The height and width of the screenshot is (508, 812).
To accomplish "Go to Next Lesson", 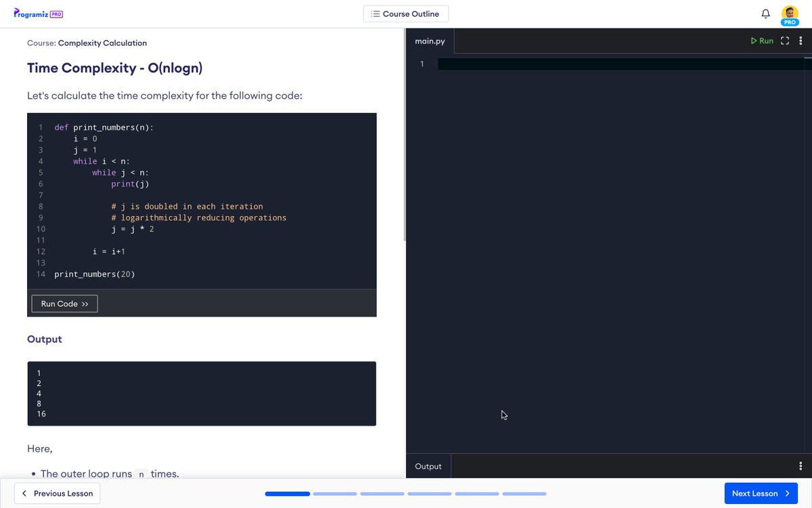I will point(761,493).
